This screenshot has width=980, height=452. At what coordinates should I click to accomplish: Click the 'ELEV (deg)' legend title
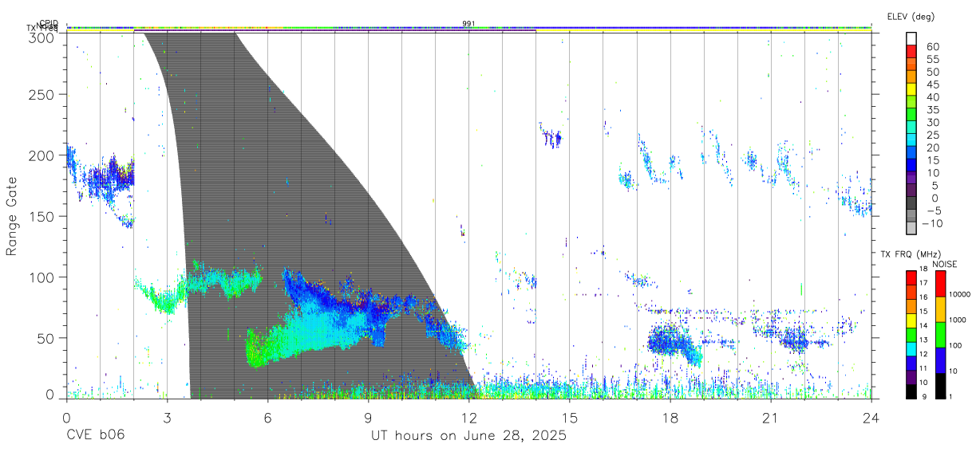click(911, 17)
